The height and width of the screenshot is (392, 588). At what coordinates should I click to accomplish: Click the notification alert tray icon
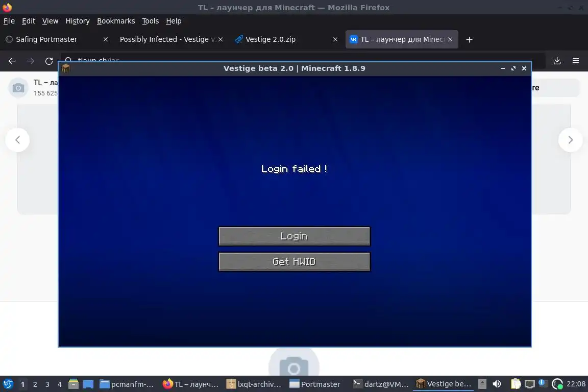[x=542, y=383]
